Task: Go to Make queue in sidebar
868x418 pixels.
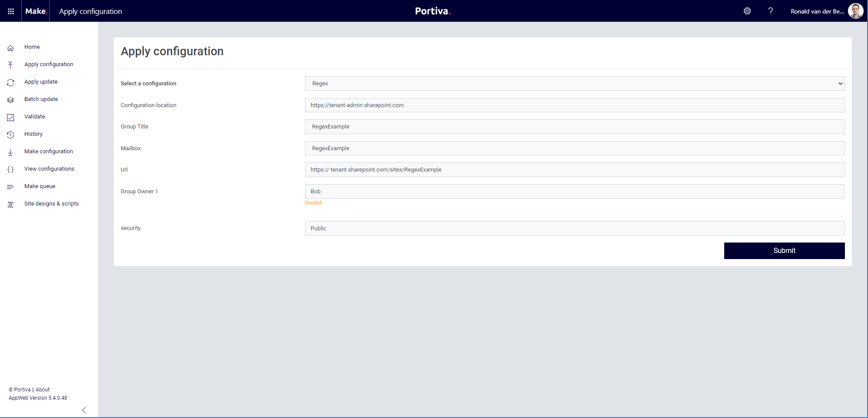Action: point(40,186)
